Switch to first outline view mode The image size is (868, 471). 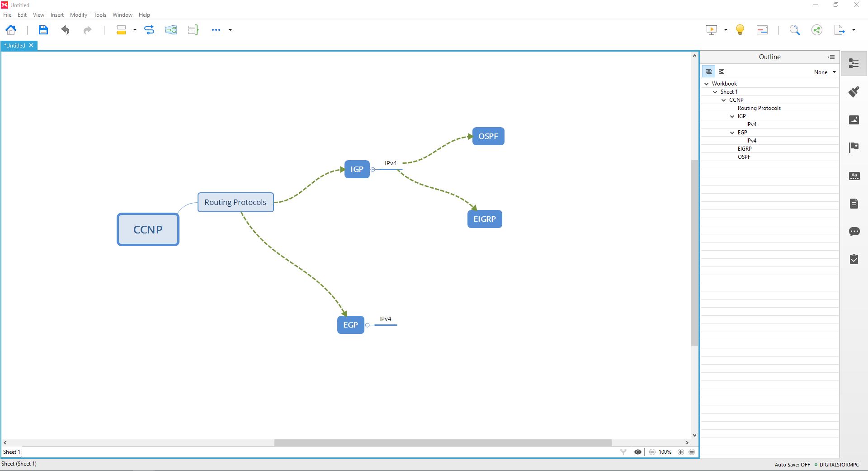709,71
